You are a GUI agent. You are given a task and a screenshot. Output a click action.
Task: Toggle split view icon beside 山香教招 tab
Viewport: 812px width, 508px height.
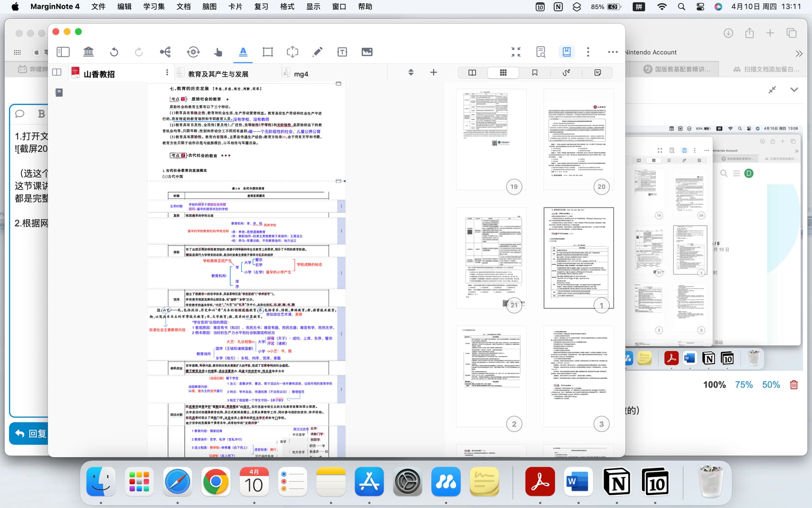(x=57, y=72)
